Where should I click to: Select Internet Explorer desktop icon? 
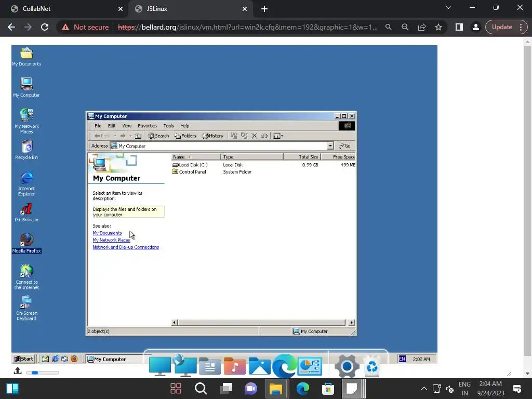coord(26,183)
